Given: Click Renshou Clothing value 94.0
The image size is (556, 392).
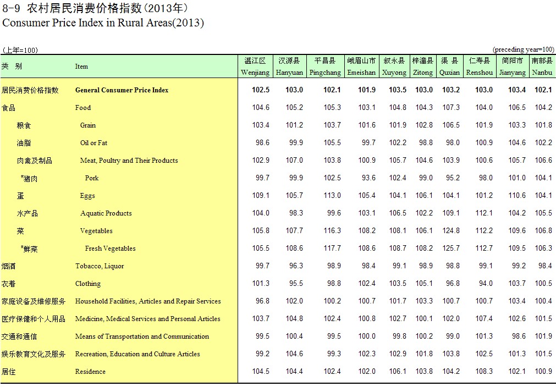Looking at the screenshot, I should pyautogui.click(x=486, y=284).
